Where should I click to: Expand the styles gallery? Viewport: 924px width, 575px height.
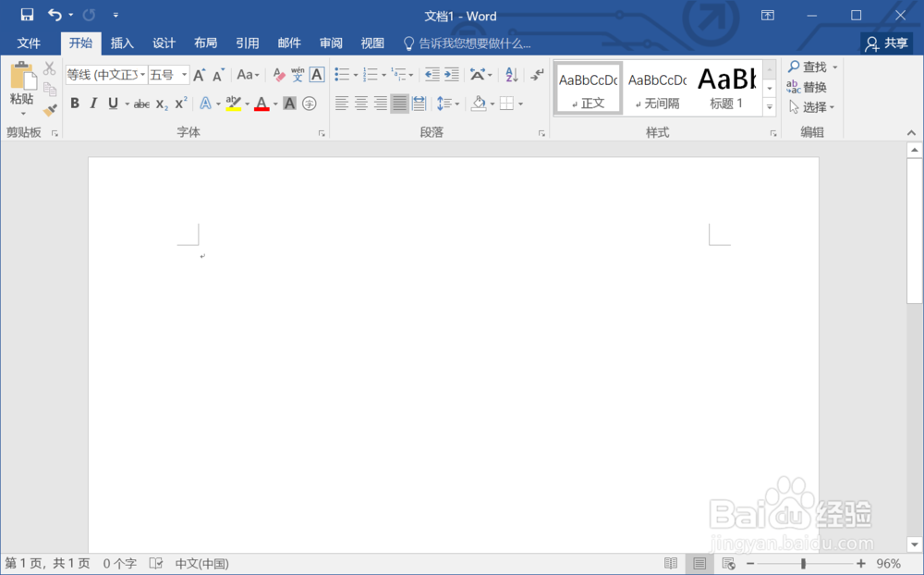(x=769, y=107)
